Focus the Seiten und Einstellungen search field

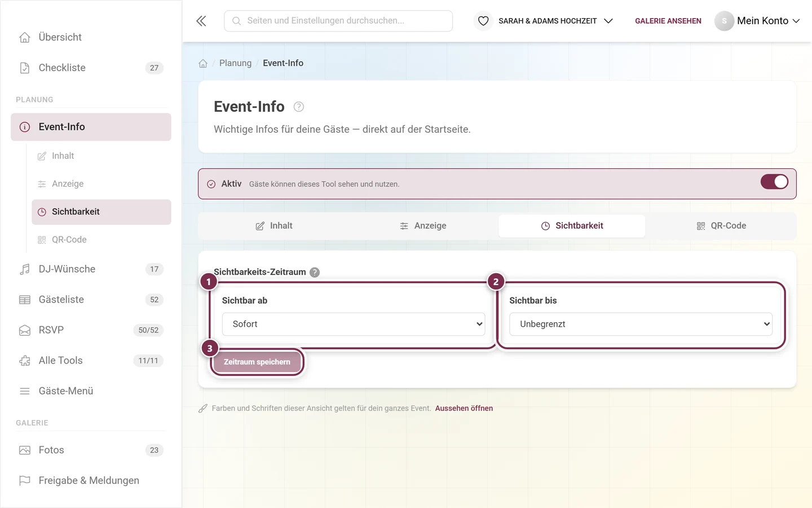pos(338,21)
